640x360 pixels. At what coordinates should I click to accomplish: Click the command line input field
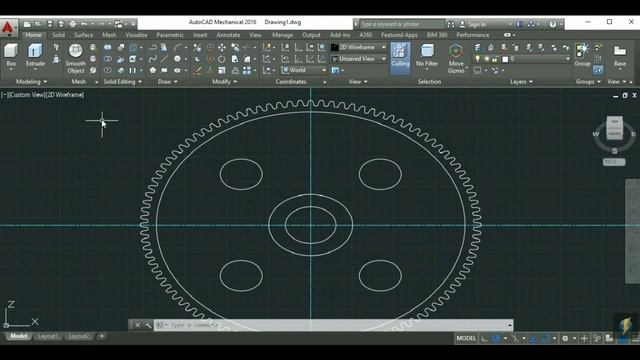[x=333, y=325]
